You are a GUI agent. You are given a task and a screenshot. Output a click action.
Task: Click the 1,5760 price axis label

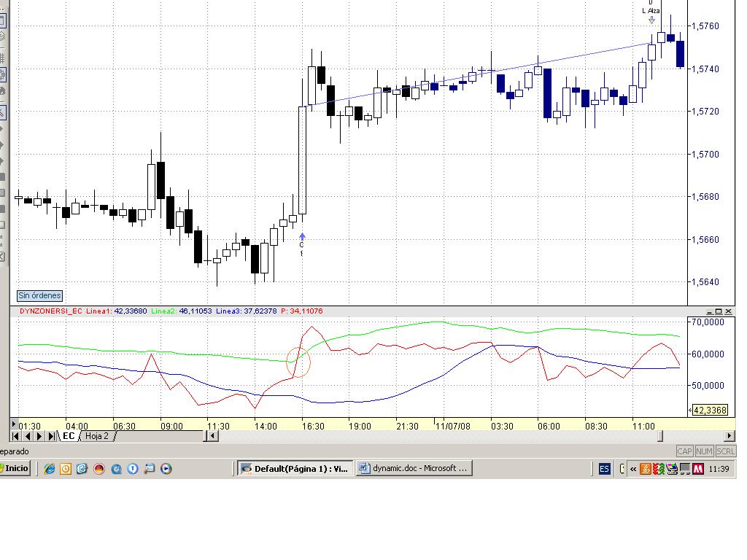(x=705, y=26)
